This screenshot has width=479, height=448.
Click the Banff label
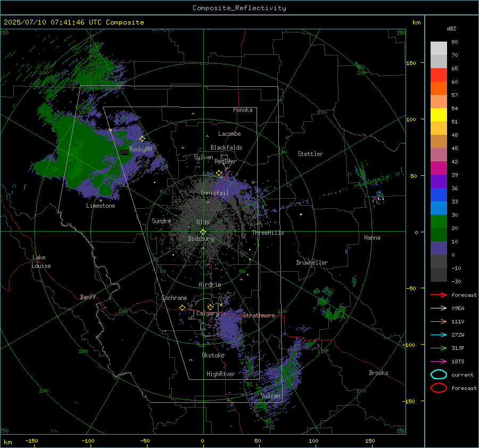88,297
